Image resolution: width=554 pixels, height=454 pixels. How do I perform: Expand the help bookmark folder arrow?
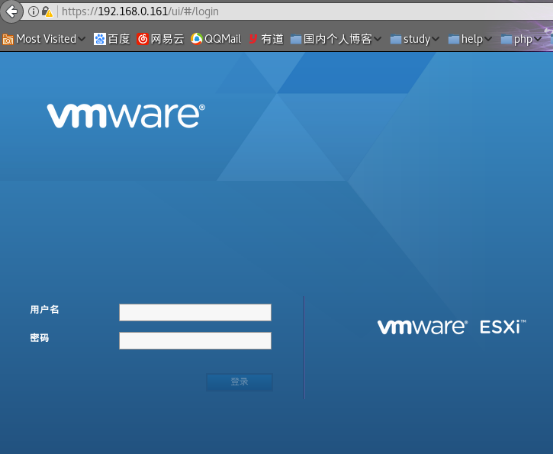tap(488, 39)
